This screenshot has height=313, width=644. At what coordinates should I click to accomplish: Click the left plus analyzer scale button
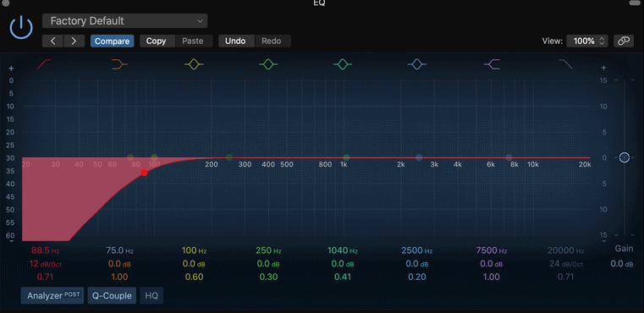[12, 69]
